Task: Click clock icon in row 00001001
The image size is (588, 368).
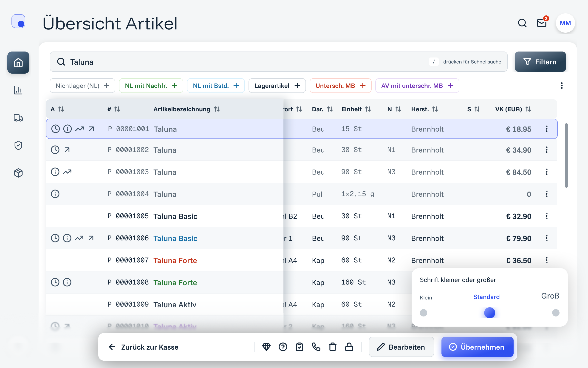Action: pyautogui.click(x=55, y=129)
